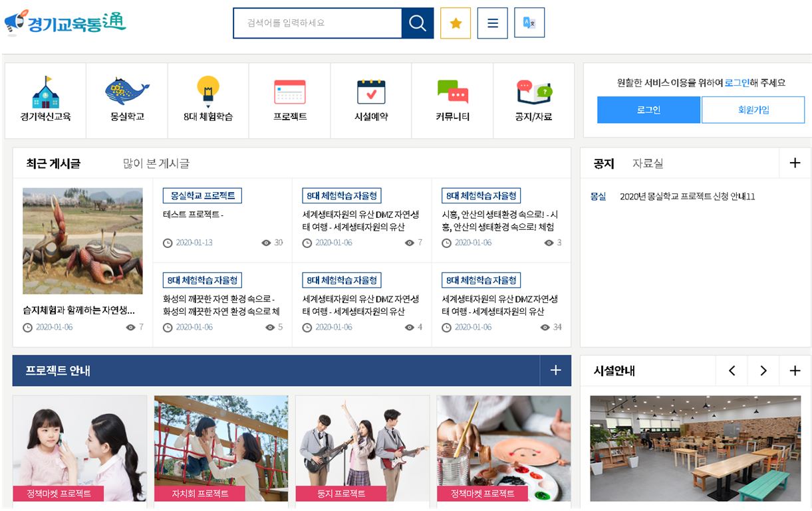
Task: Focus the 검색어를 입력하세요 search field
Action: point(317,23)
